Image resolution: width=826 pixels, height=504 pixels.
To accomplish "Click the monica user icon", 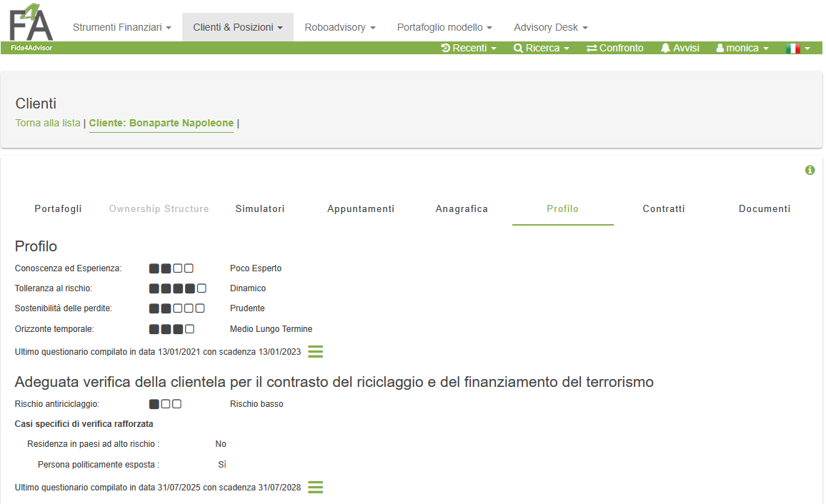I will point(720,48).
